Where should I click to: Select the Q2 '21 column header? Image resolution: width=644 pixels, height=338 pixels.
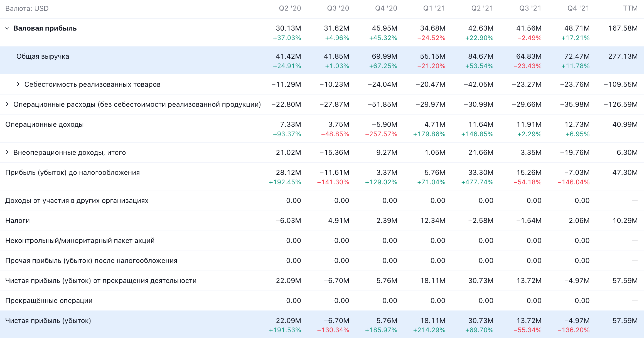[482, 8]
